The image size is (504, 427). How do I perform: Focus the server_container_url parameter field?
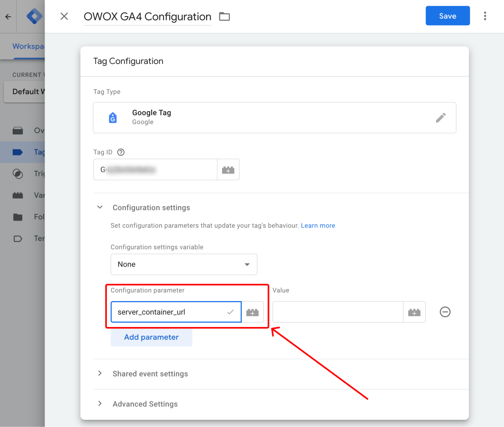pyautogui.click(x=176, y=312)
